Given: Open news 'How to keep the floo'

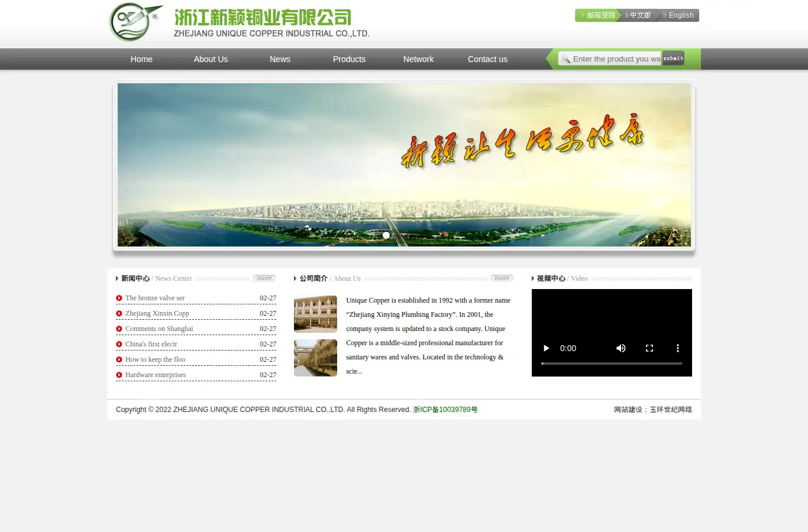Looking at the screenshot, I should [x=156, y=359].
